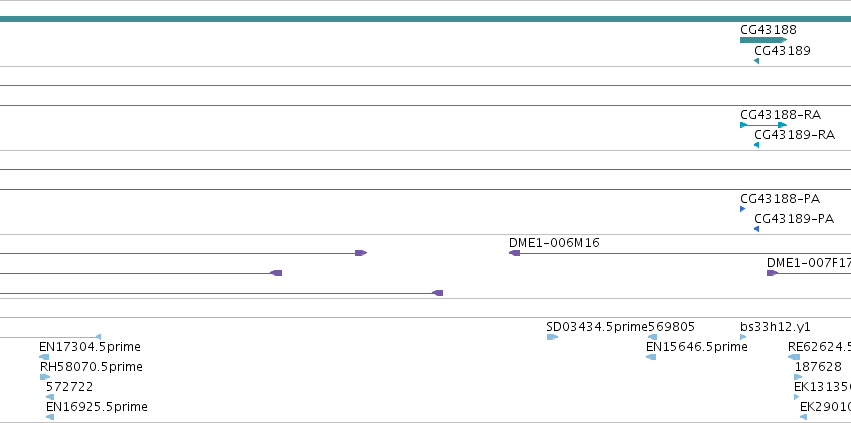Click the DME1-007F17 clone label

[x=809, y=263]
